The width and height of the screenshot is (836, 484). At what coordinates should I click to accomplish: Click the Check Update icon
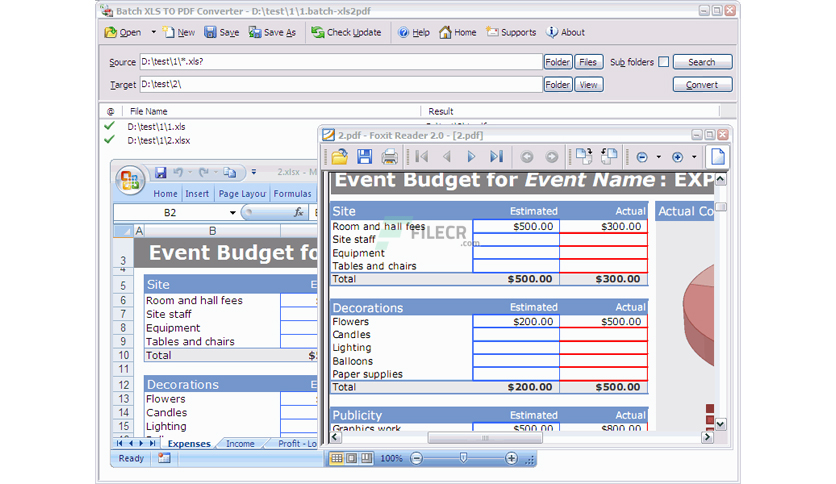click(318, 33)
